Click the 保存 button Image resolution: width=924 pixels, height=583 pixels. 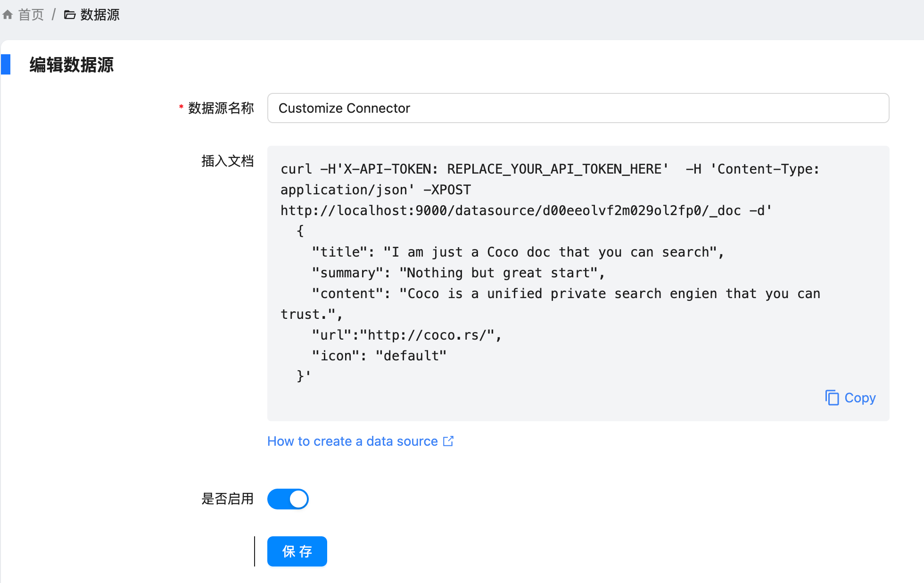click(x=297, y=551)
